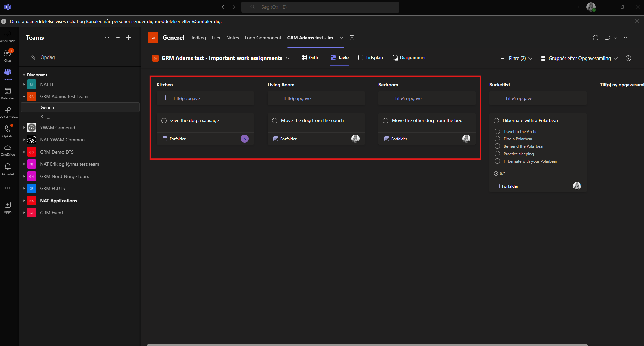Add a task to Living Room bucket

(316, 98)
